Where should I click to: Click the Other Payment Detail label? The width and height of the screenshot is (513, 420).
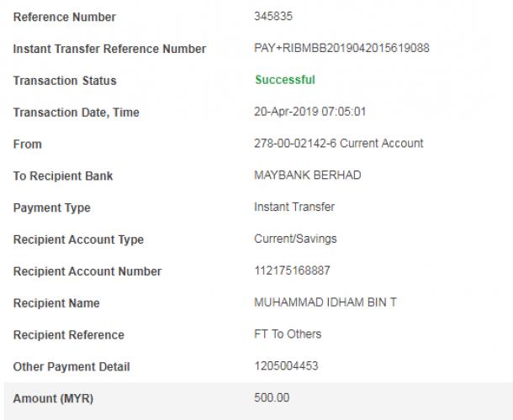pyautogui.click(x=71, y=367)
